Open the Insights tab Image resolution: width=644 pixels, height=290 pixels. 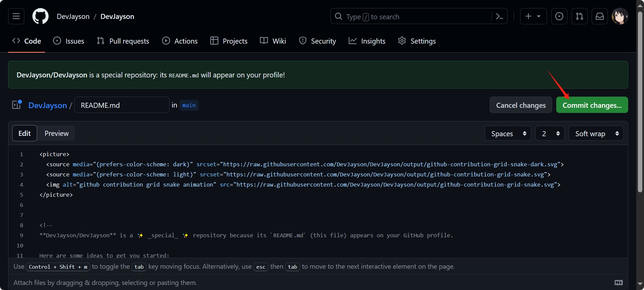tap(367, 41)
